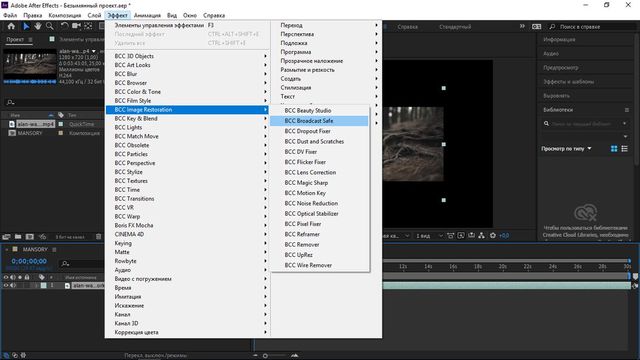640x360 pixels.
Task: Toggle the in/out/duration pane icon
Action: pyautogui.click(x=23, y=356)
